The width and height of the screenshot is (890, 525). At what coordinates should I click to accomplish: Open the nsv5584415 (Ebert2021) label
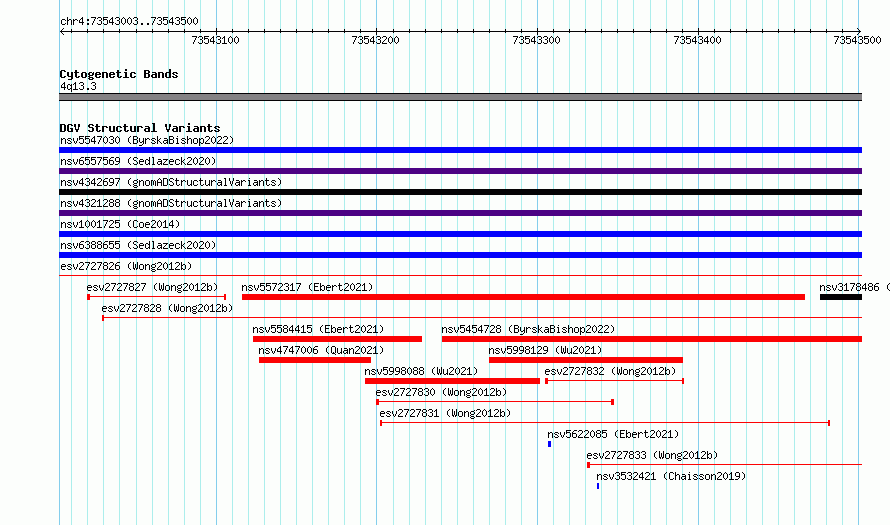(x=318, y=329)
